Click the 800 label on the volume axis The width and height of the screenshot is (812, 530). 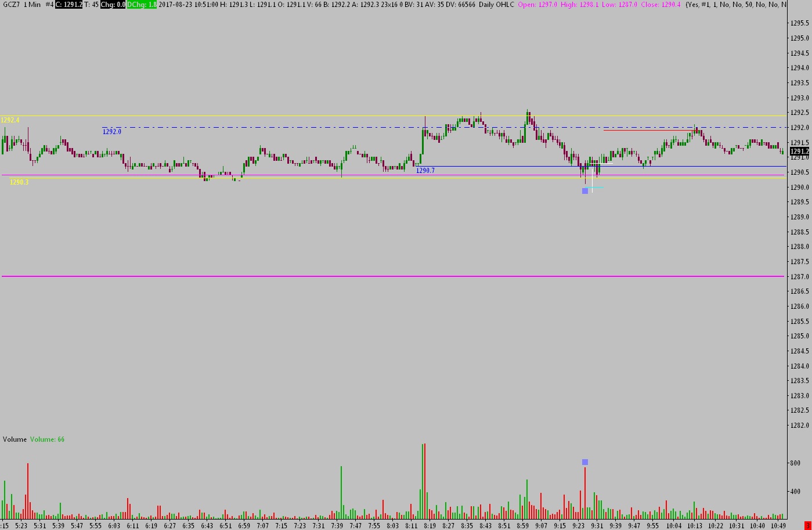795,463
